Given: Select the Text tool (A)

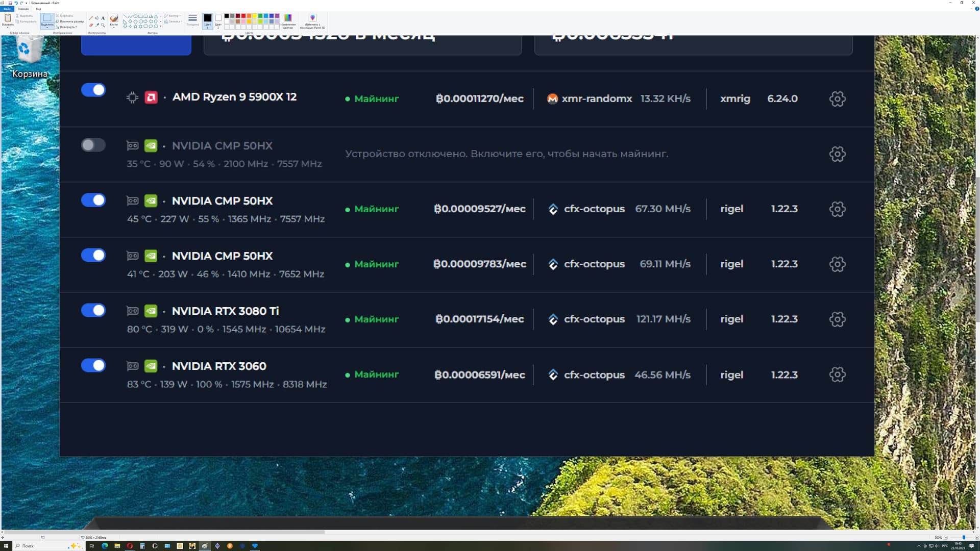Looking at the screenshot, I should click(103, 18).
